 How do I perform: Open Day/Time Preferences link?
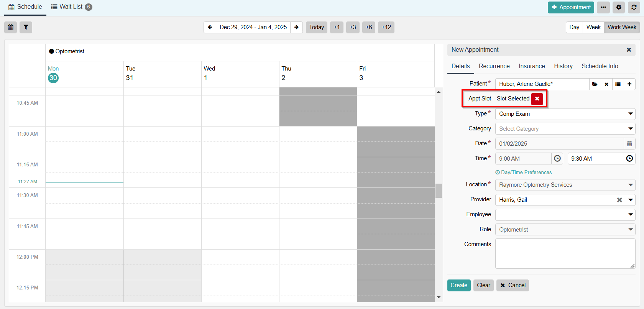click(x=526, y=173)
